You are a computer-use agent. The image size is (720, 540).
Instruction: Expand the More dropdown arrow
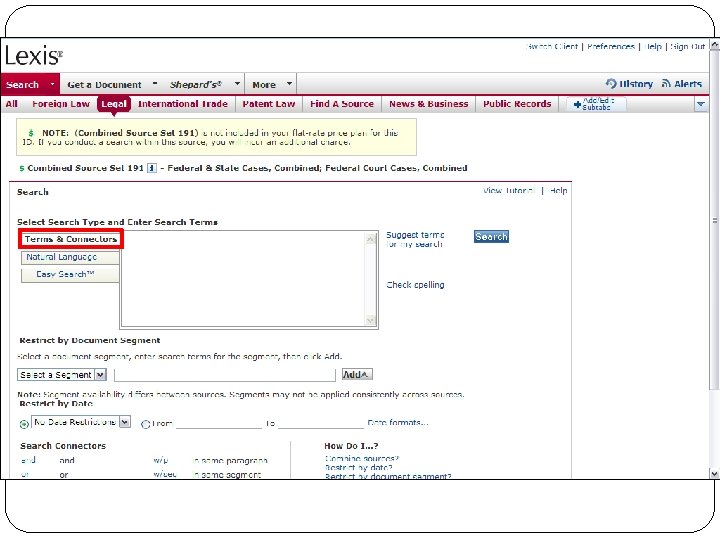(289, 84)
